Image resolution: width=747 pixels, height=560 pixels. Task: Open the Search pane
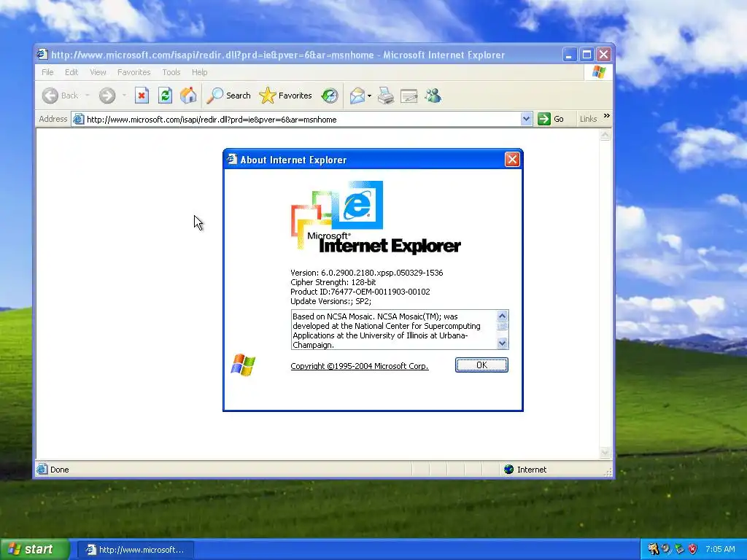tap(228, 96)
